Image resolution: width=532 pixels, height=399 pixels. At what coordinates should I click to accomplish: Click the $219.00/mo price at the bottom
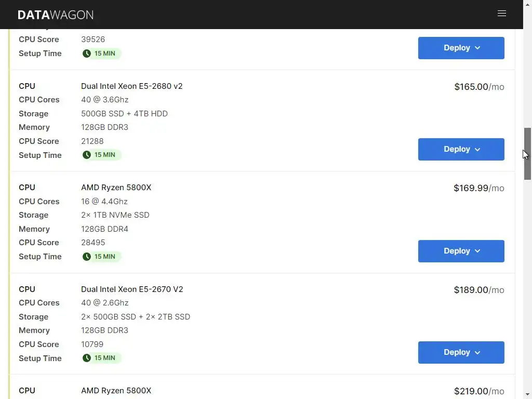point(478,391)
